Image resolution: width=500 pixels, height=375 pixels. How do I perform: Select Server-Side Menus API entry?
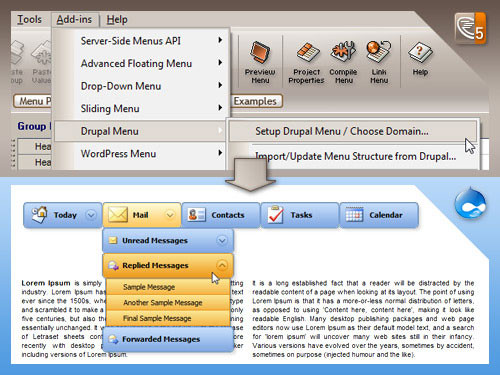pos(141,41)
